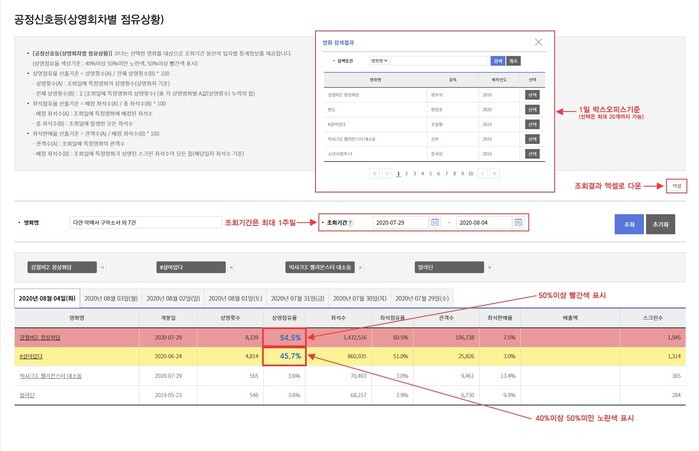699x451 pixels.
Task: Click the 초기화 reset button
Action: click(660, 224)
